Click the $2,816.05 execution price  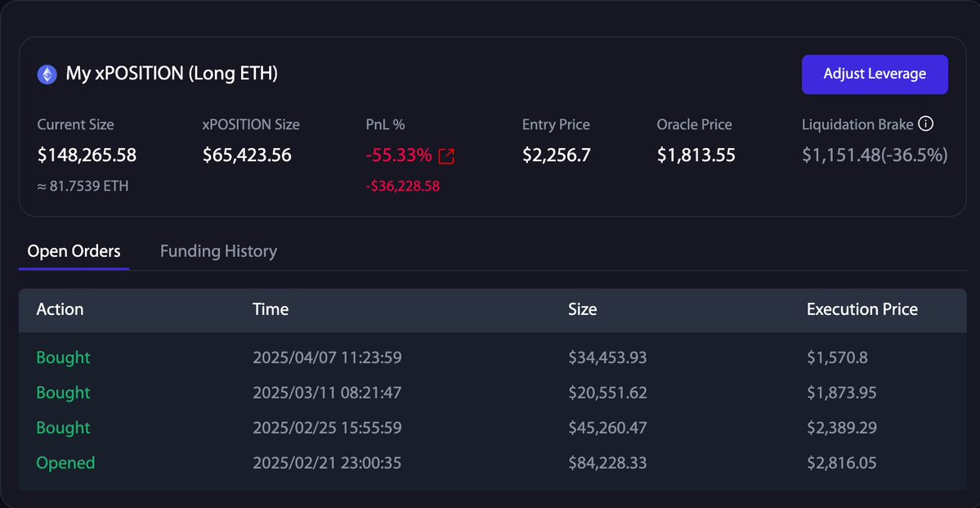[841, 463]
